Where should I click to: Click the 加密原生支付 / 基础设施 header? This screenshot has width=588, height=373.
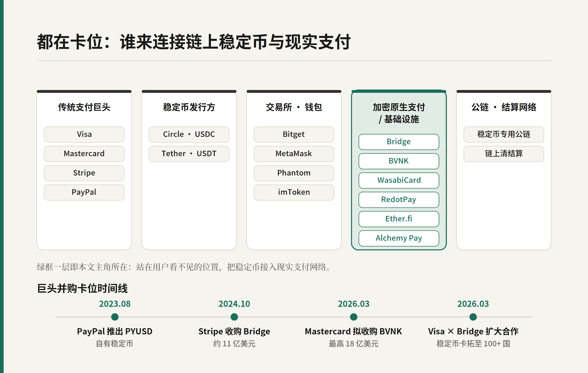coord(399,113)
